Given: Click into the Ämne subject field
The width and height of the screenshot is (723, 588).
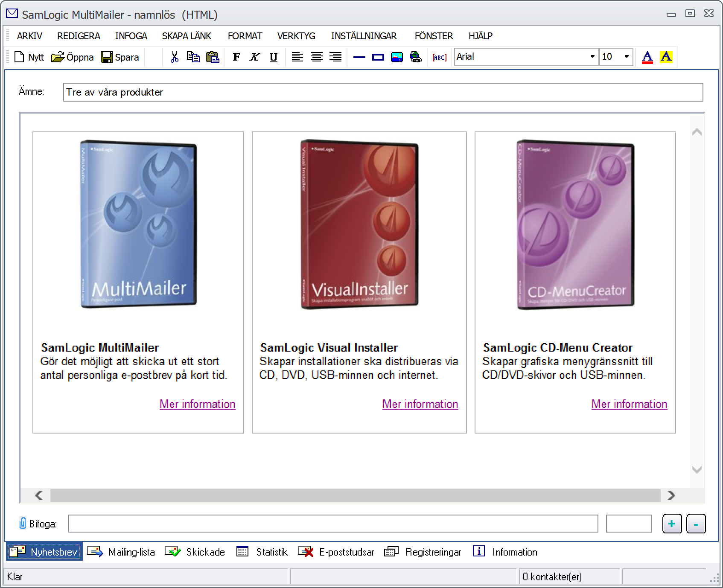Looking at the screenshot, I should pos(383,92).
